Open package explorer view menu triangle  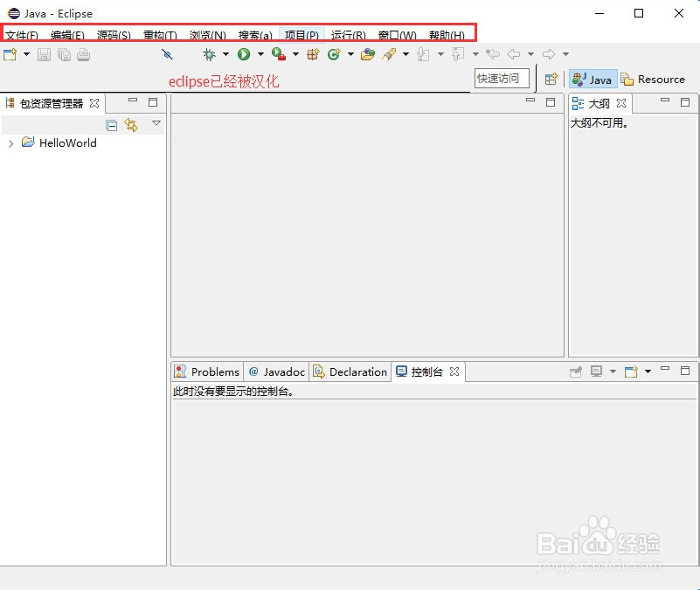156,123
